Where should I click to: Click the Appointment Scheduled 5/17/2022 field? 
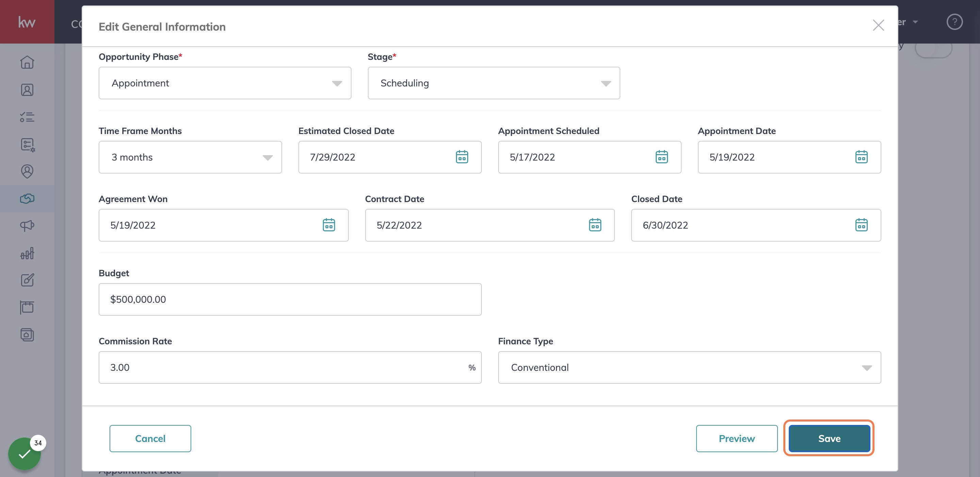(589, 157)
